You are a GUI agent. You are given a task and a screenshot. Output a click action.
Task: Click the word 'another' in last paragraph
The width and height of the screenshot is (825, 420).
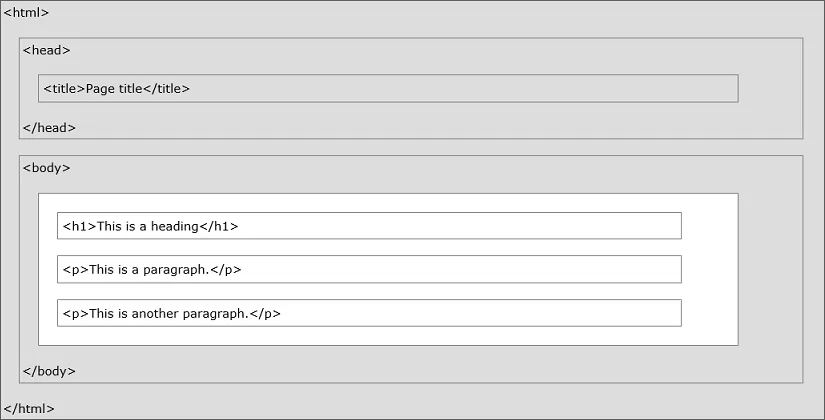click(x=155, y=314)
